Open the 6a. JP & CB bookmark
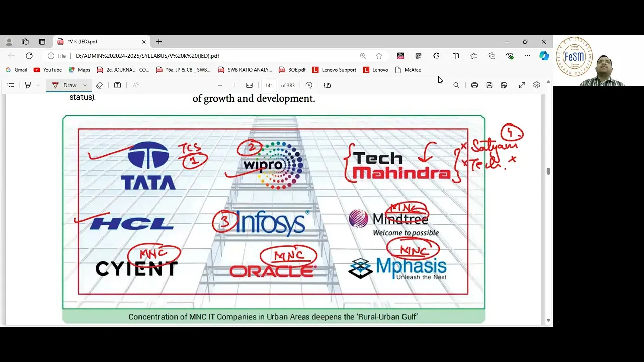644x362 pixels. pyautogui.click(x=184, y=70)
